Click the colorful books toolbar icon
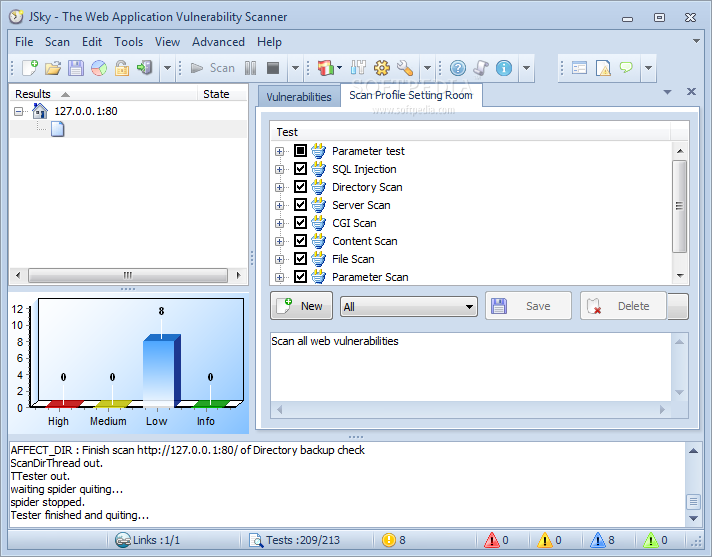The image size is (712, 557). coord(326,68)
